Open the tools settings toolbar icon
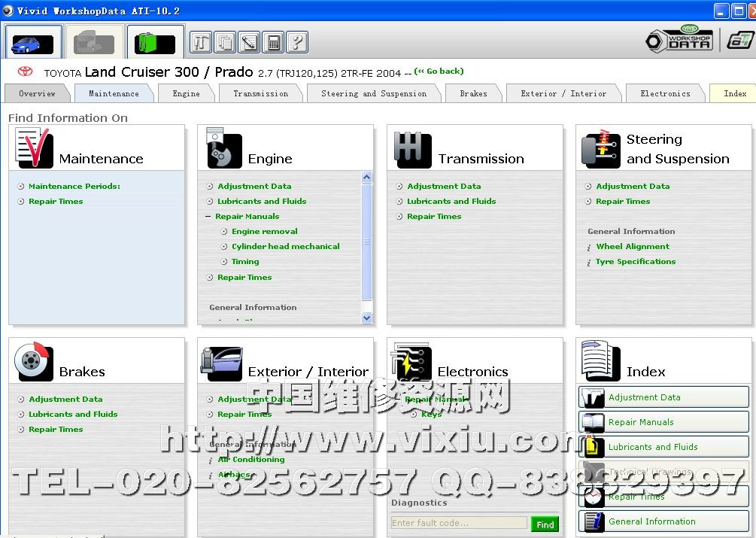The height and width of the screenshot is (538, 756). (x=201, y=42)
